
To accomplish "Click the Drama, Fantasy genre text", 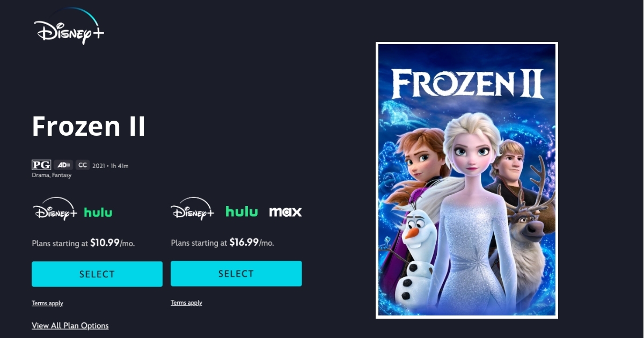I will coord(52,175).
